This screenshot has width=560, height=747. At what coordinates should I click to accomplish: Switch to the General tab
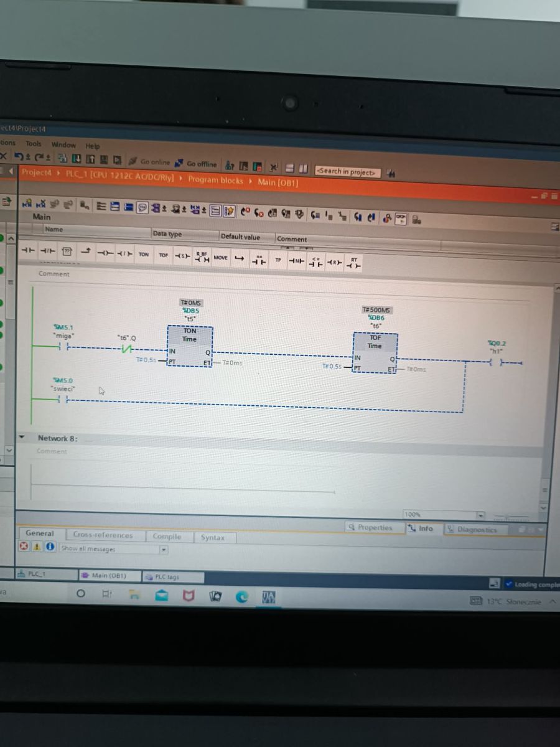(40, 533)
